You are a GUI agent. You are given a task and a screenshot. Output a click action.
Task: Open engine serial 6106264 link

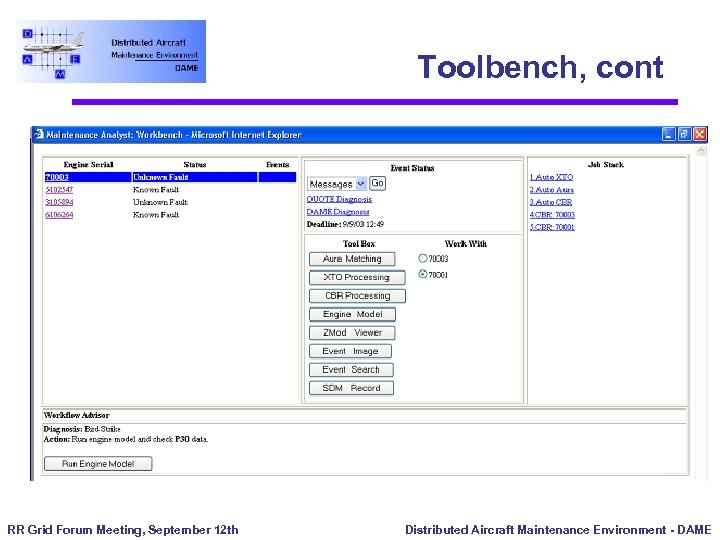(59, 215)
